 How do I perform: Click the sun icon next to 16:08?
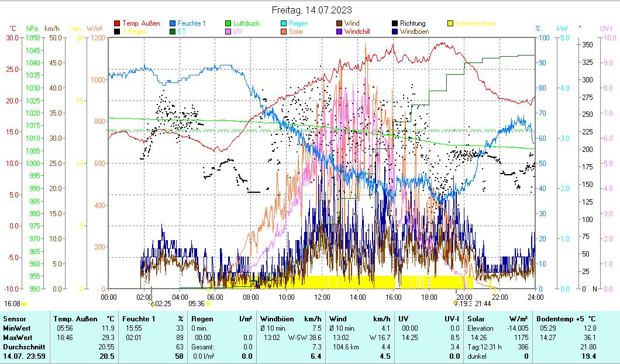tap(24, 304)
